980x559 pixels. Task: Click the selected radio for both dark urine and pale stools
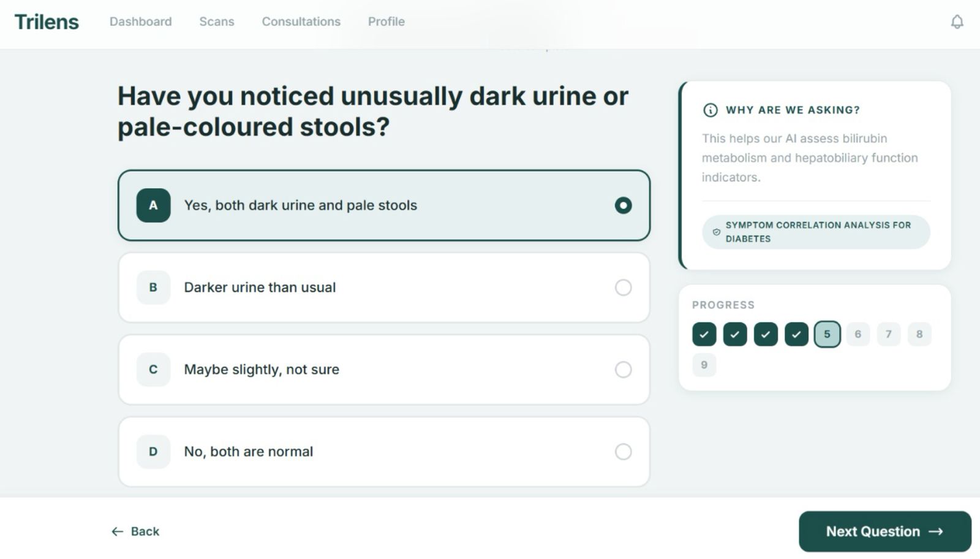[x=623, y=205]
